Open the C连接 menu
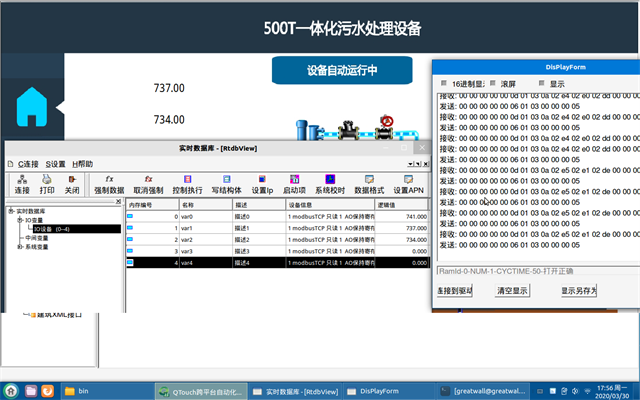 [28, 164]
